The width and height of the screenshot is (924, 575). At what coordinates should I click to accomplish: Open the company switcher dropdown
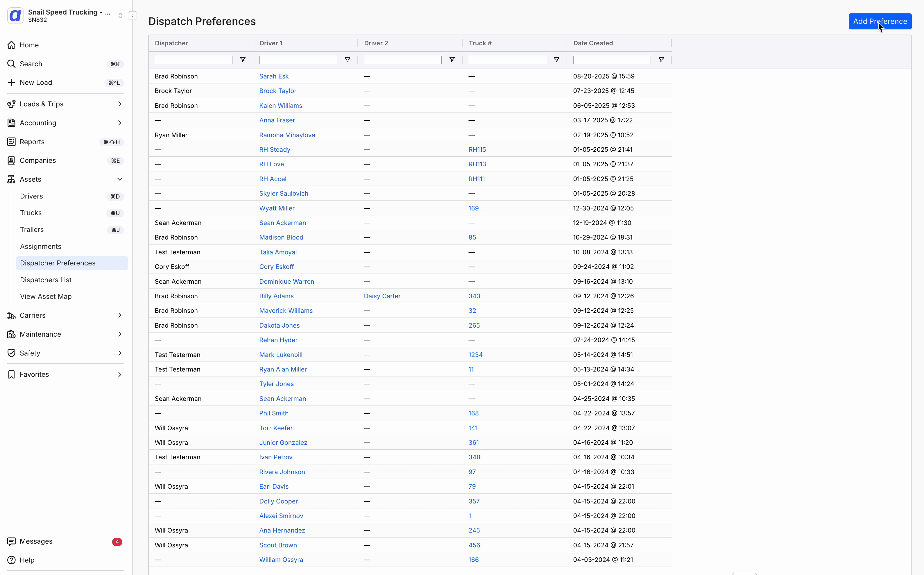point(120,16)
